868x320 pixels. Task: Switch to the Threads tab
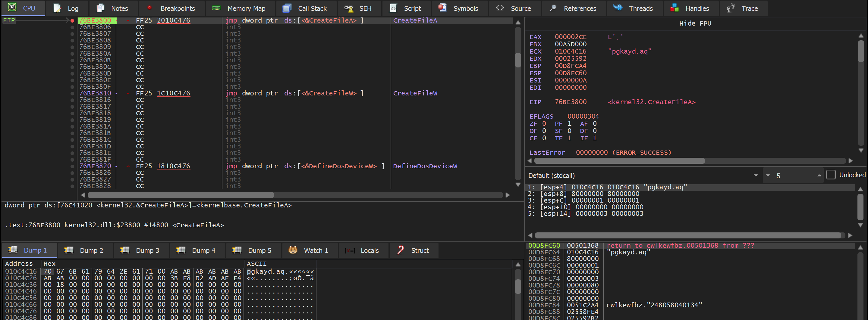[640, 8]
